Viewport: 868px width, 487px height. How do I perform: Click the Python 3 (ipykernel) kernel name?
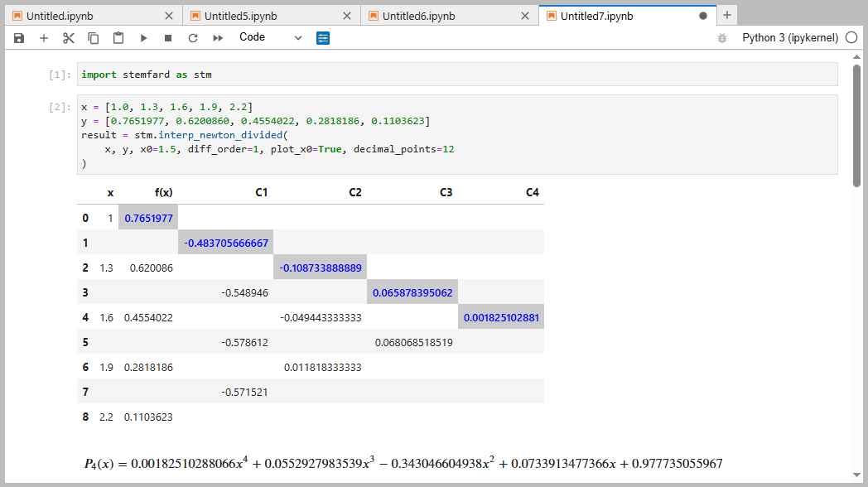790,38
